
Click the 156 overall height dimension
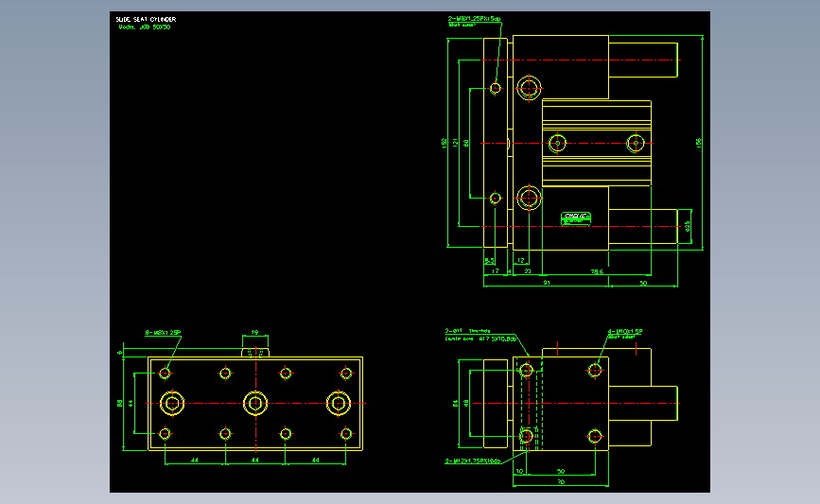tap(699, 143)
